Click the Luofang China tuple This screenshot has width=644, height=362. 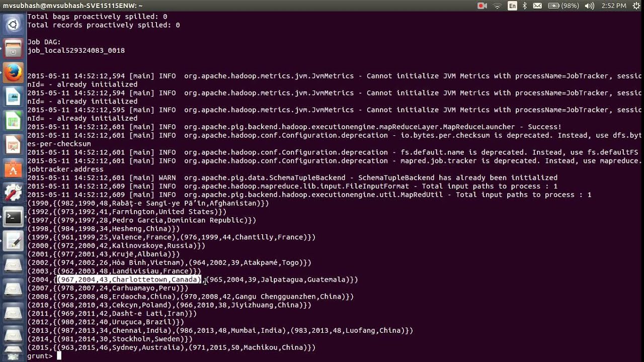click(x=348, y=330)
